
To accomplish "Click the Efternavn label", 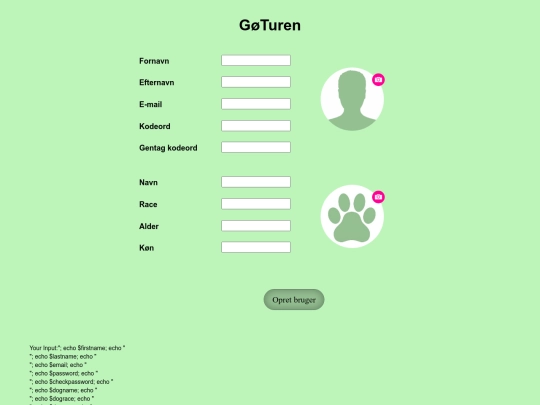I will pos(157,83).
